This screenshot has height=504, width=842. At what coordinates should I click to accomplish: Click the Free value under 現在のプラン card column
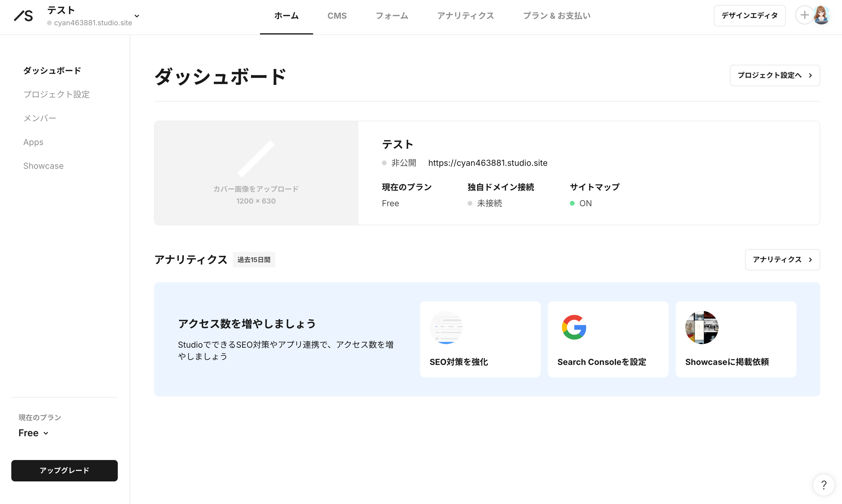[x=390, y=204]
